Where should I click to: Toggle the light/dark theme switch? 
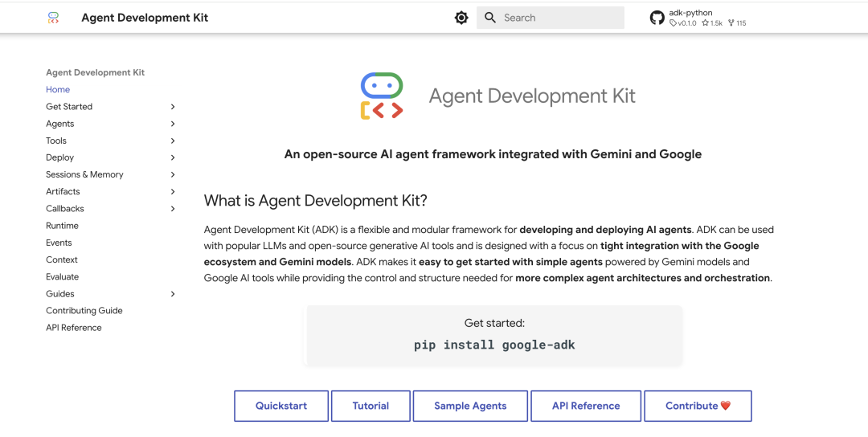(461, 18)
